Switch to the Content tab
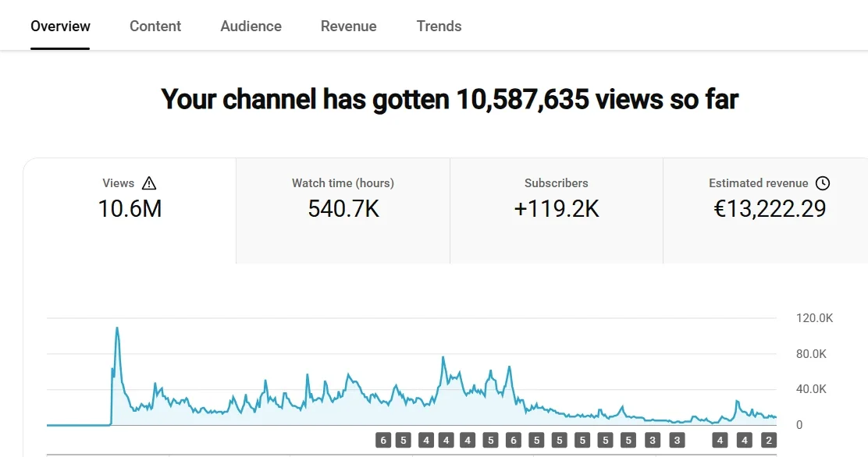The width and height of the screenshot is (868, 457). [x=155, y=26]
